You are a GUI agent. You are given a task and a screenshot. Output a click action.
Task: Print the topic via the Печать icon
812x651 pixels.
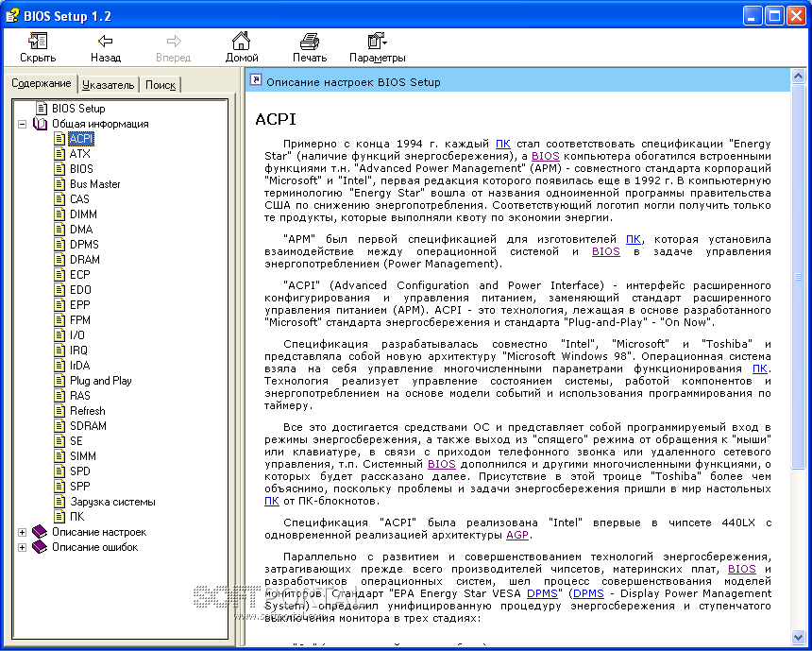309,41
